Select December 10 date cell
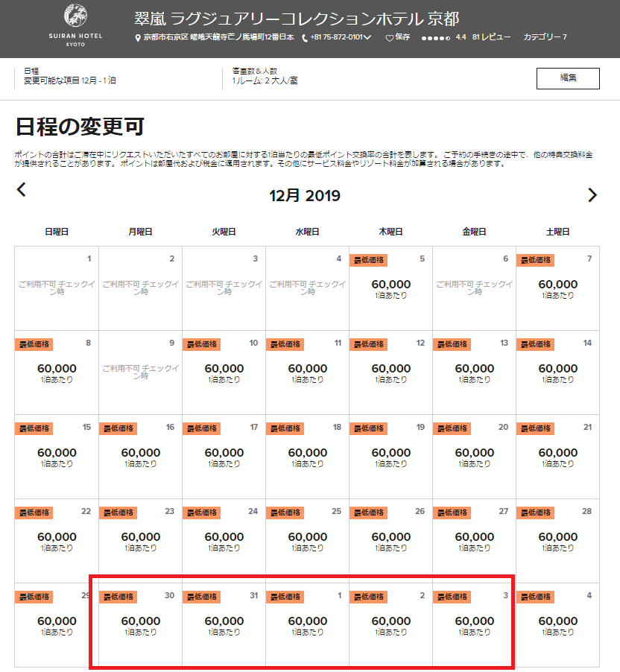 [224, 372]
